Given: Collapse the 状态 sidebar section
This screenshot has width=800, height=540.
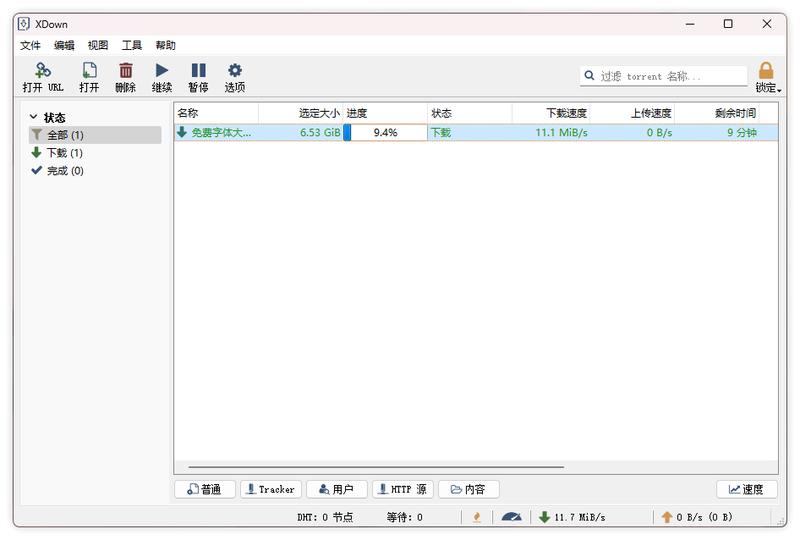Looking at the screenshot, I should tap(34, 117).
